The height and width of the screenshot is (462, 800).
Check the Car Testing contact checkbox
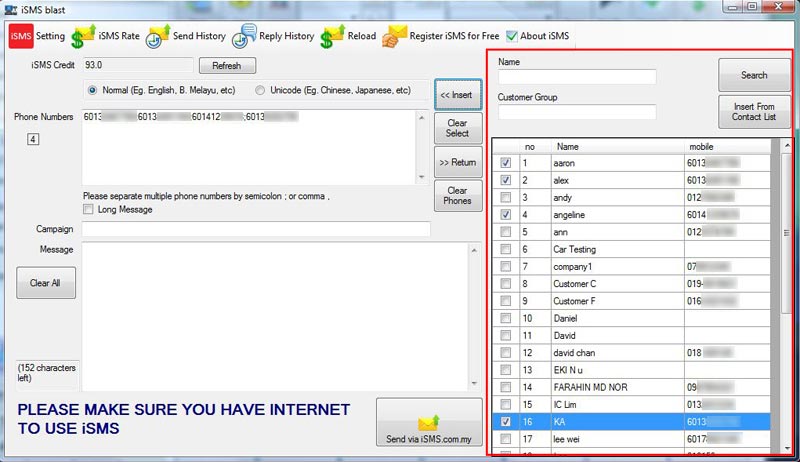506,249
